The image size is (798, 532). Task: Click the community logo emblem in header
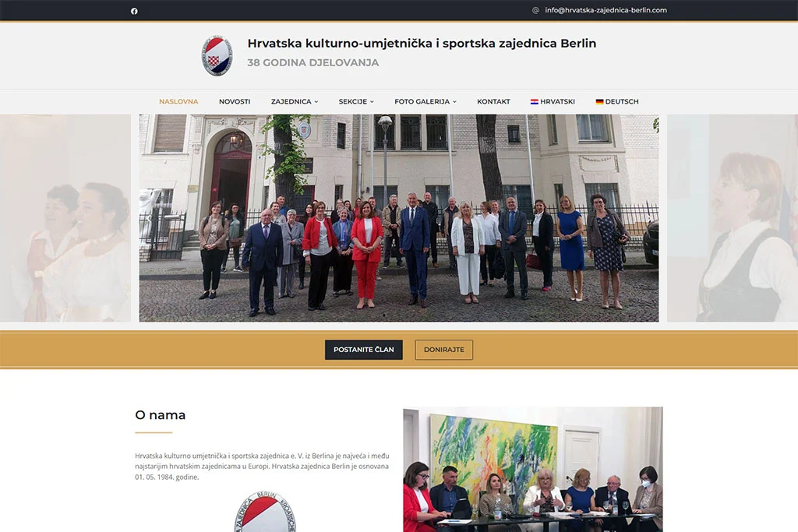click(x=217, y=55)
